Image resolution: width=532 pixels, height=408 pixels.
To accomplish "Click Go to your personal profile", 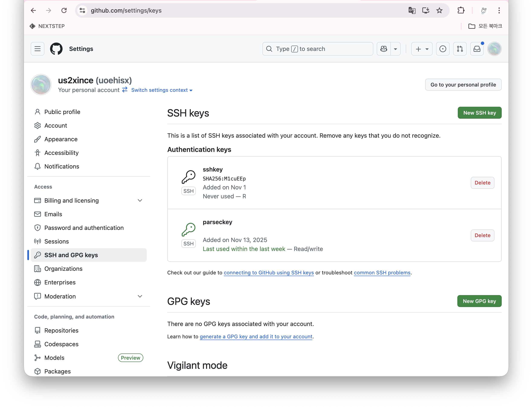I will [x=463, y=85].
